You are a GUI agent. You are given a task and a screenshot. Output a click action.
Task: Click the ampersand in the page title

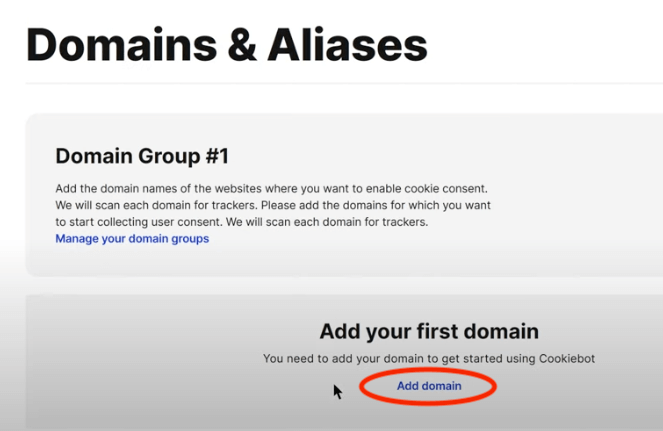[242, 46]
